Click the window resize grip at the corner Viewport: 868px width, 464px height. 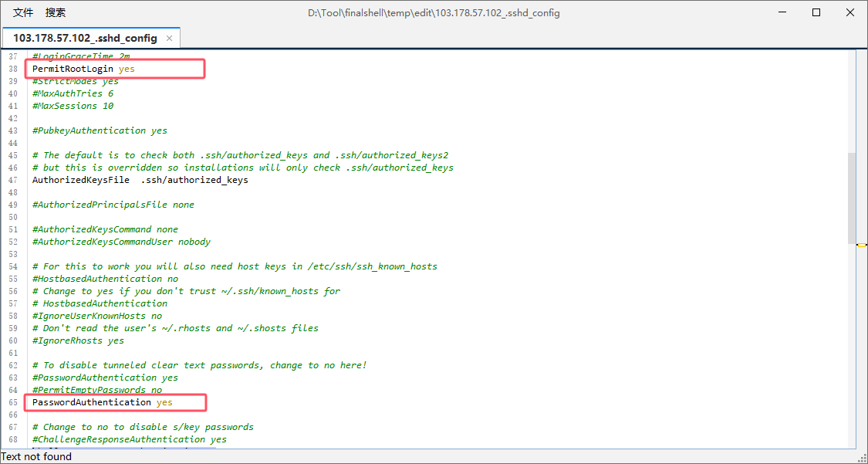(x=863, y=459)
